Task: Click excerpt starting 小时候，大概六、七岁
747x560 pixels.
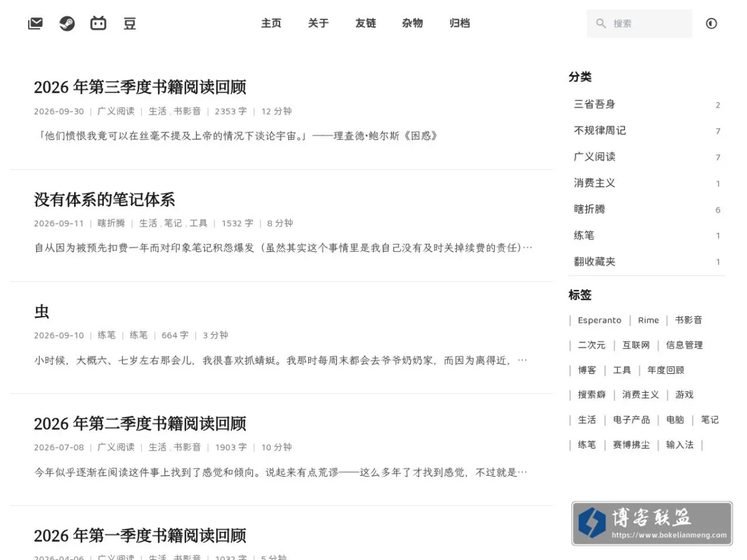Action: click(x=281, y=360)
